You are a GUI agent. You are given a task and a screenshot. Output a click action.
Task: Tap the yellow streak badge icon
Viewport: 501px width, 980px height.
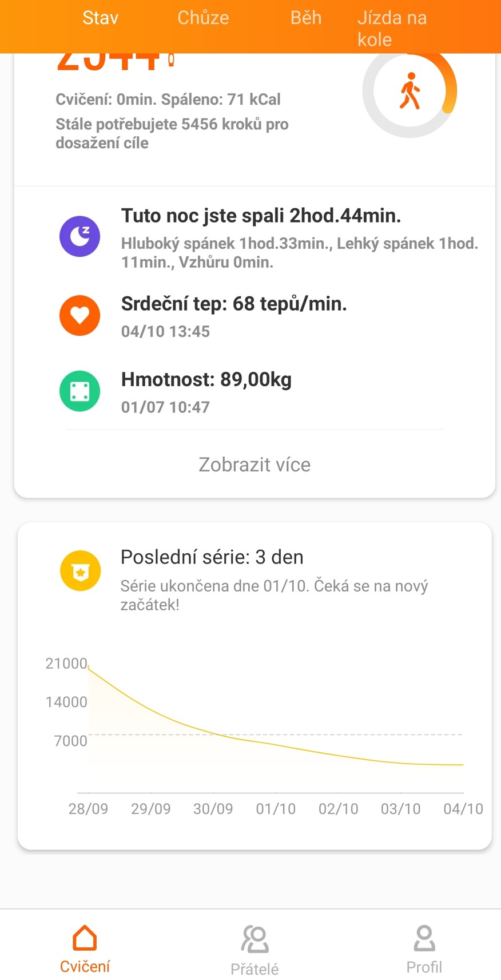click(81, 570)
